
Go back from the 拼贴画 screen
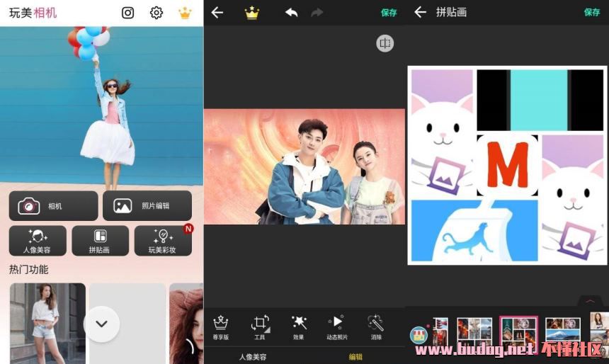click(x=420, y=13)
